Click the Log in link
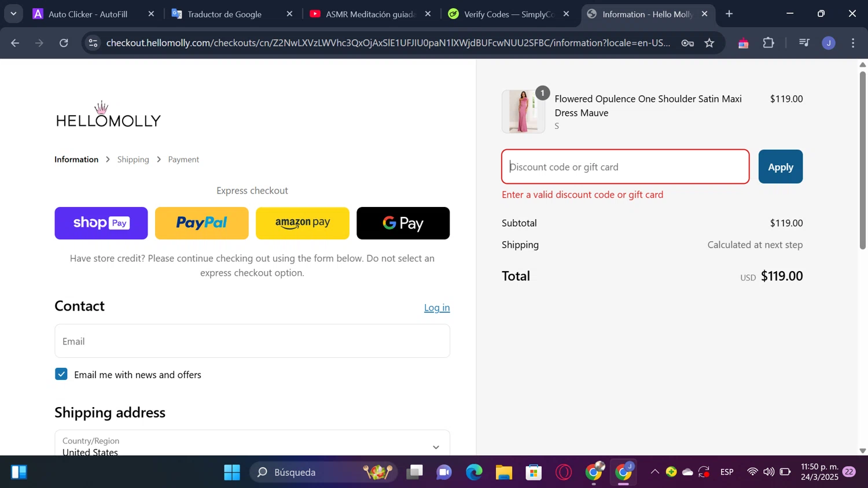 point(437,308)
